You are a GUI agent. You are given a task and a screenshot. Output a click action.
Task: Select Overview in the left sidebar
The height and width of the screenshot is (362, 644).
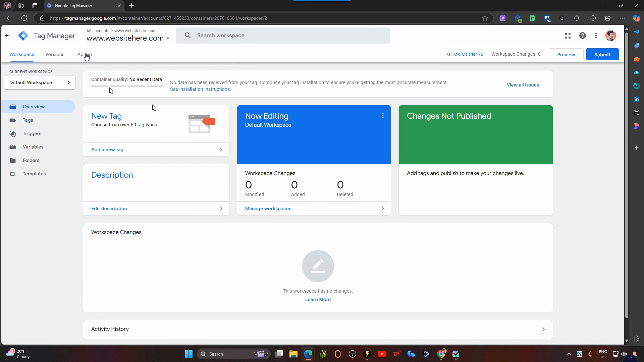pos(38,107)
